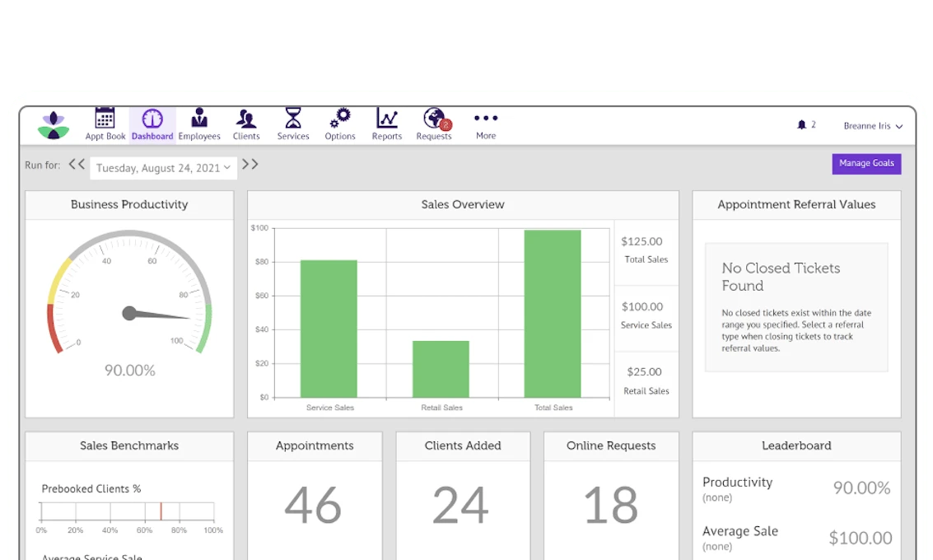Click the Online Requests count 18
The image size is (933, 560).
(610, 506)
